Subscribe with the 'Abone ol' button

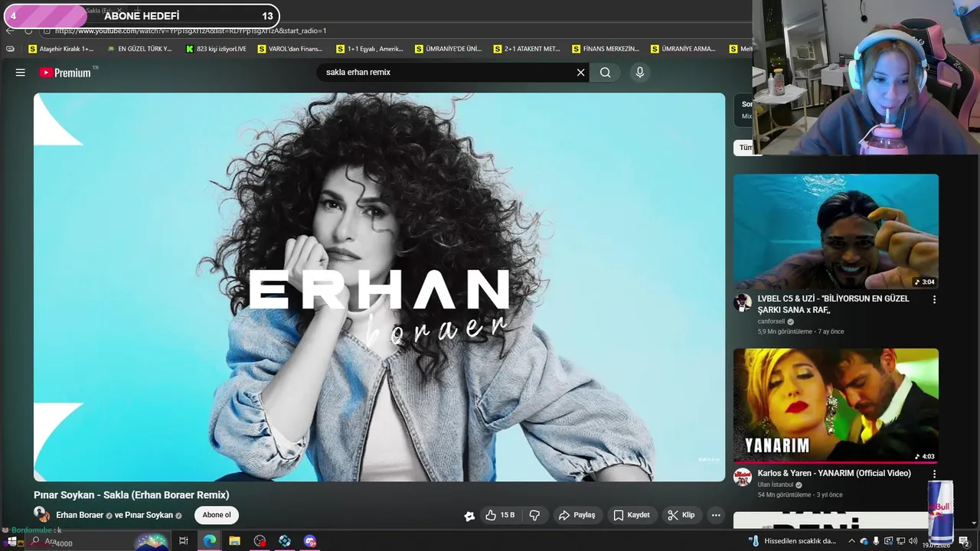click(x=217, y=515)
